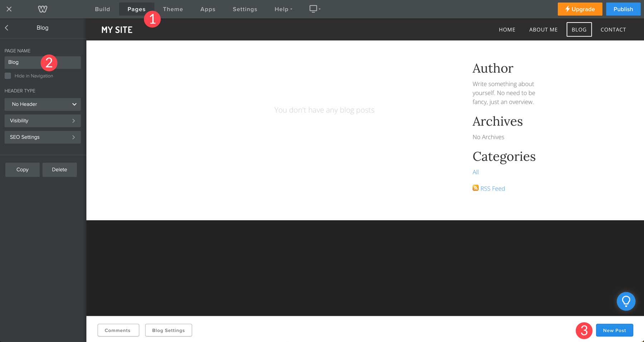644x342 pixels.
Task: Click the All categories link
Action: tap(475, 172)
